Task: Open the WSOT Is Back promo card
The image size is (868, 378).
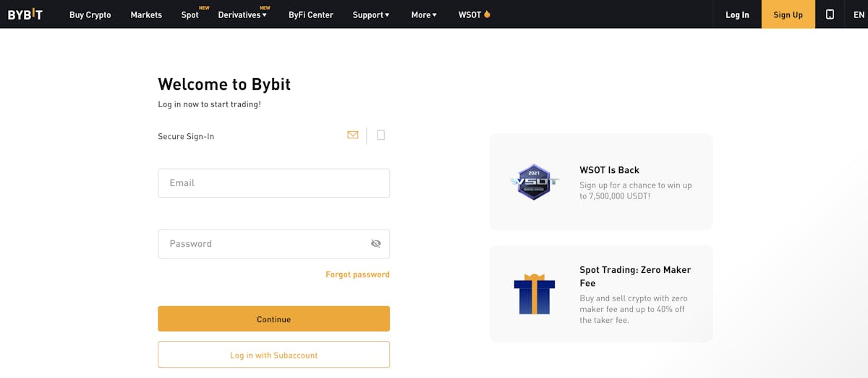Action: (601, 182)
